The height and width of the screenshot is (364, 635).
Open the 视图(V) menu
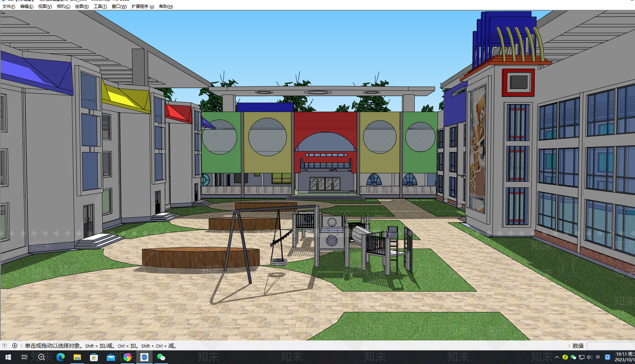pyautogui.click(x=45, y=6)
